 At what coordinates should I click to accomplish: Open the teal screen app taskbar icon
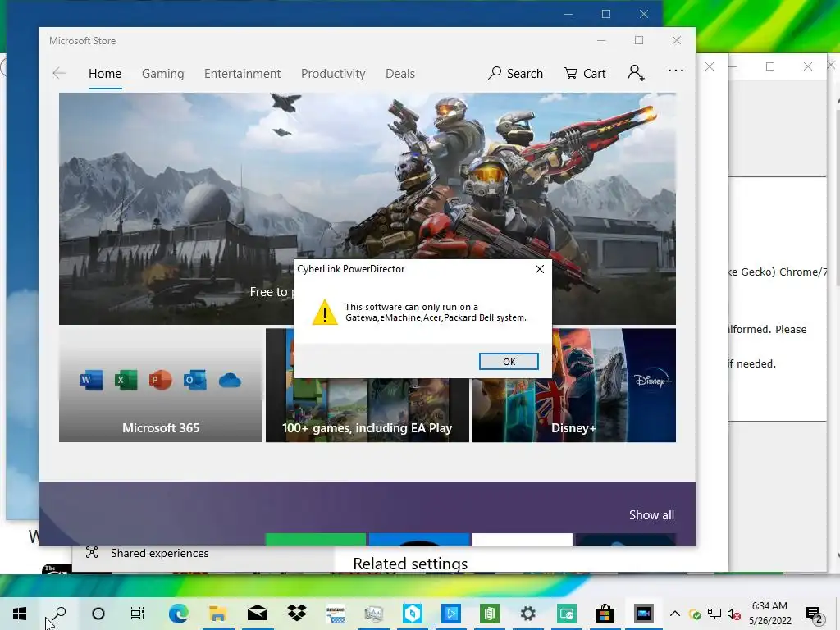coord(566,614)
